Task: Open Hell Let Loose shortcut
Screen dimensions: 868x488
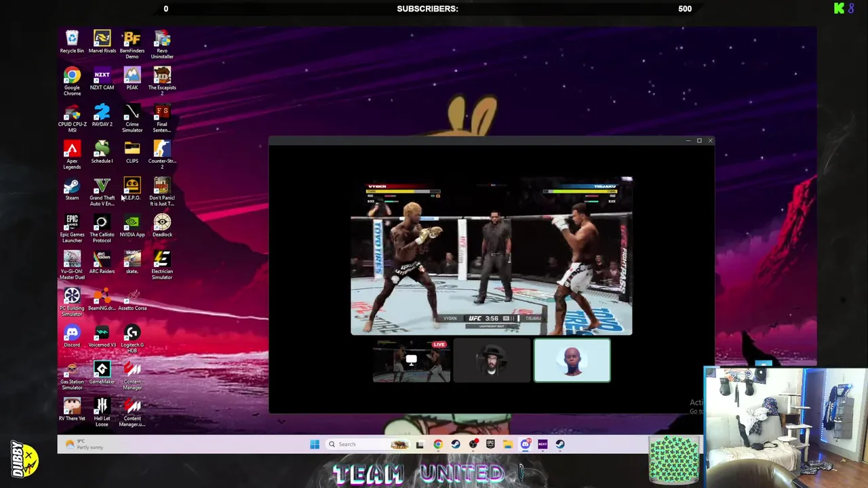Action: [x=102, y=412]
